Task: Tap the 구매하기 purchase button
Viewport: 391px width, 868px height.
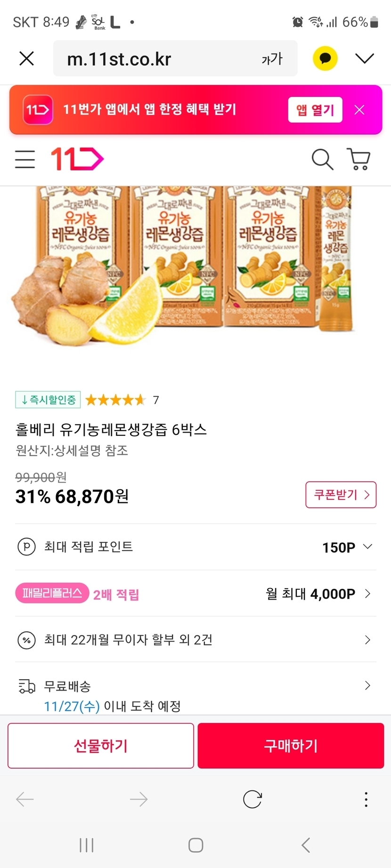Action: pyautogui.click(x=291, y=746)
